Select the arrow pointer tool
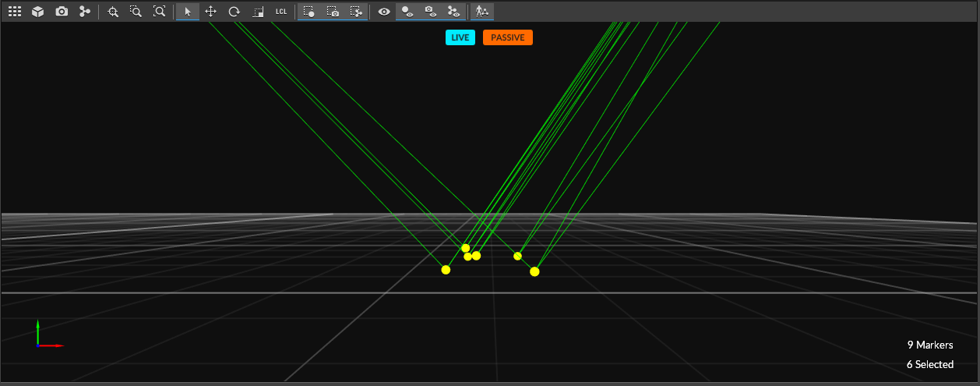Image resolution: width=980 pixels, height=386 pixels. [187, 12]
